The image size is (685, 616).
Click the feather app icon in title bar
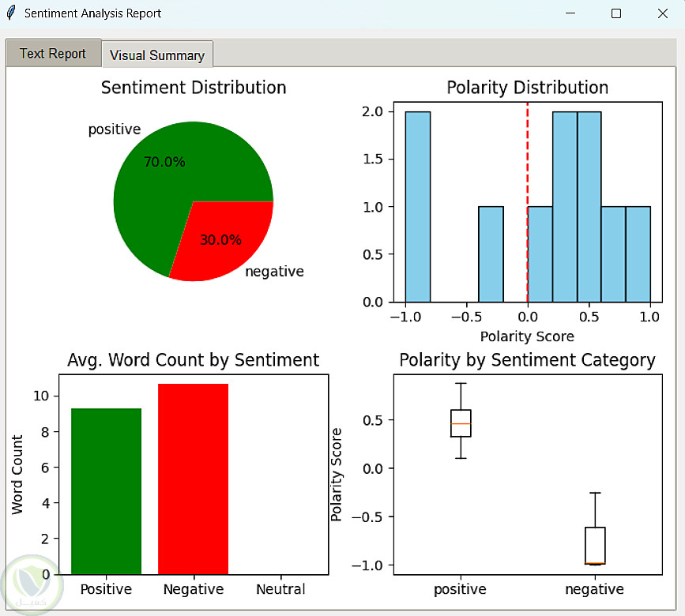(11, 13)
